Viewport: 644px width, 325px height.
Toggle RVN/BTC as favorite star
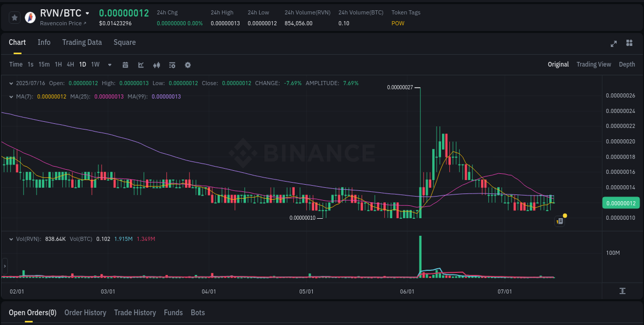[x=14, y=17]
